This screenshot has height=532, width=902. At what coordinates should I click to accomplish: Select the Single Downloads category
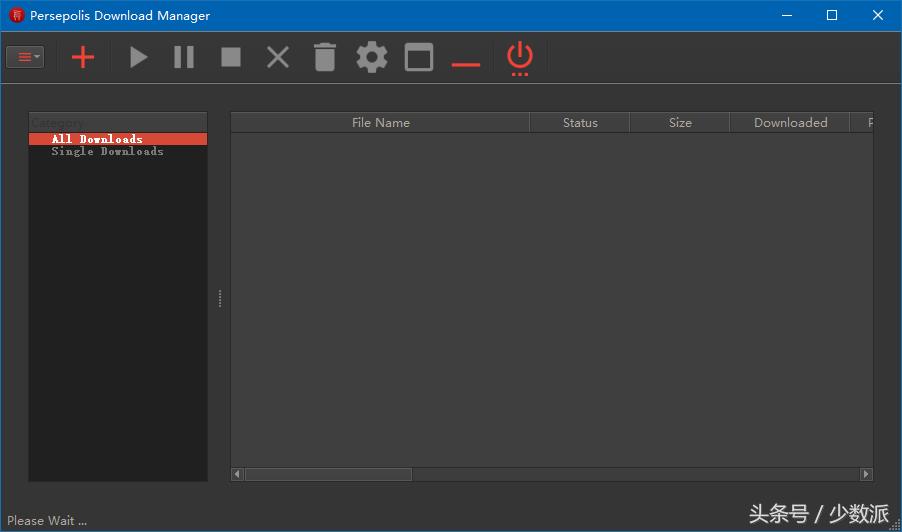[108, 152]
